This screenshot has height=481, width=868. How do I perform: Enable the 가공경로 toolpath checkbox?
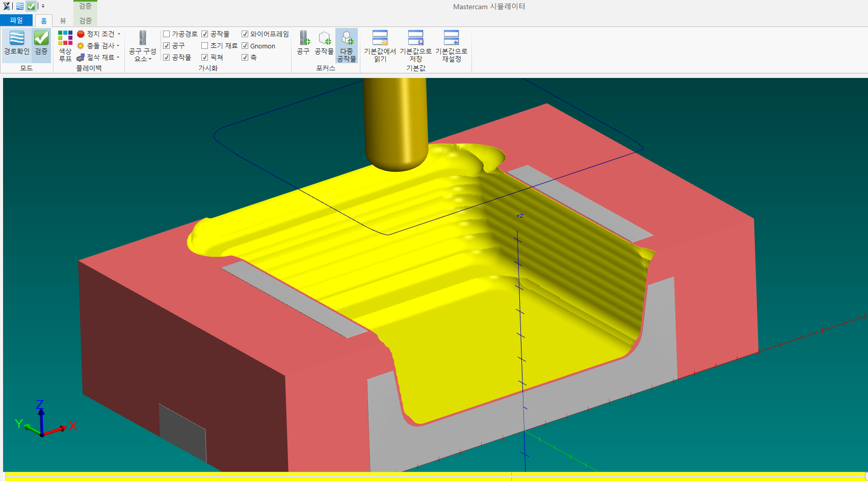(x=166, y=34)
